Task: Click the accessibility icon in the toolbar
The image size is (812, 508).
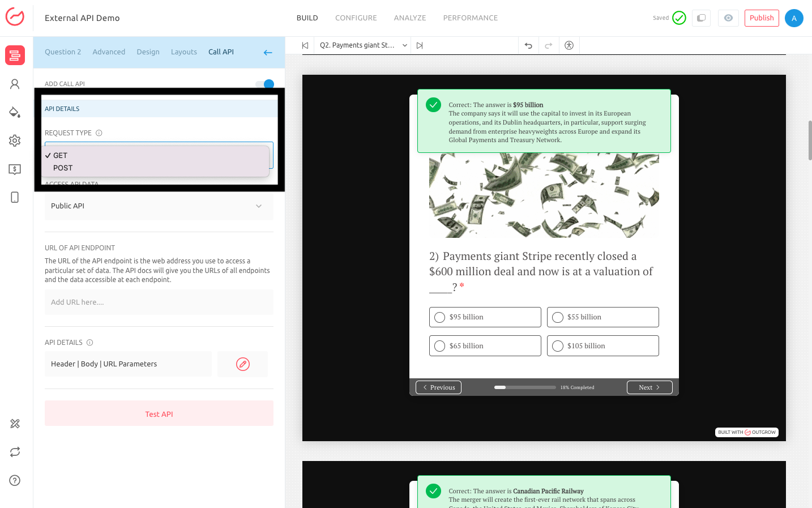Action: 569,45
